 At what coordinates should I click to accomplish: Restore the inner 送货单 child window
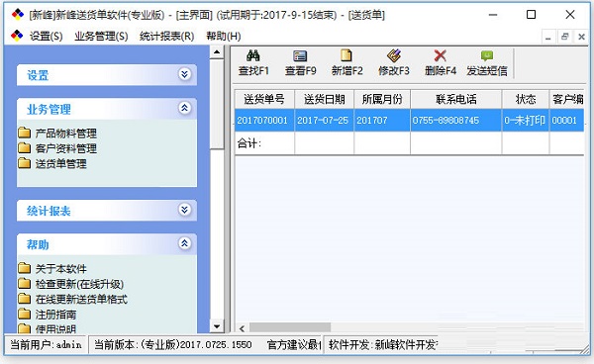point(565,37)
